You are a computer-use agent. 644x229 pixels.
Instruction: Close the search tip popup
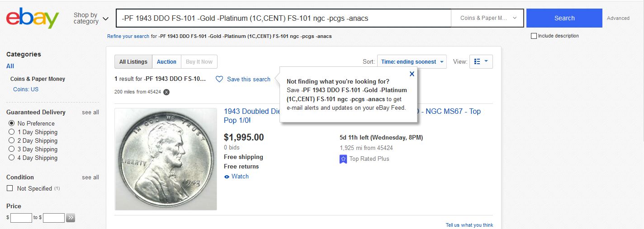point(412,74)
